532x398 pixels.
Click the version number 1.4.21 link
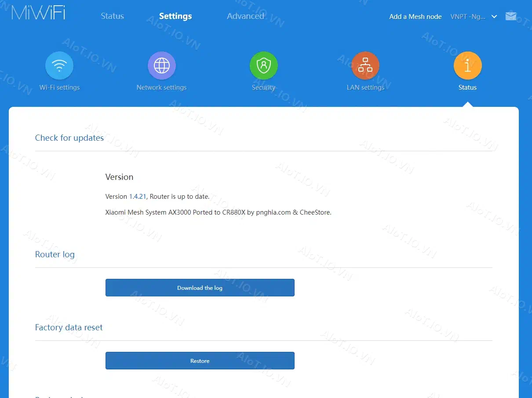click(x=138, y=197)
